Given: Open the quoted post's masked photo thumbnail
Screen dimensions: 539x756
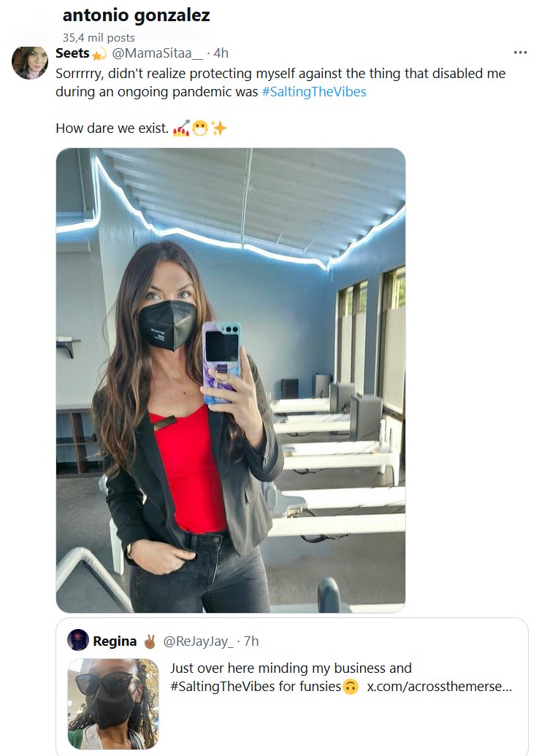Looking at the screenshot, I should 113,704.
